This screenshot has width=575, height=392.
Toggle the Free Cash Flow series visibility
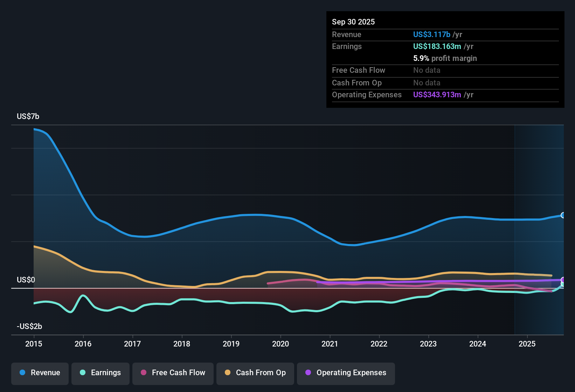click(x=173, y=373)
